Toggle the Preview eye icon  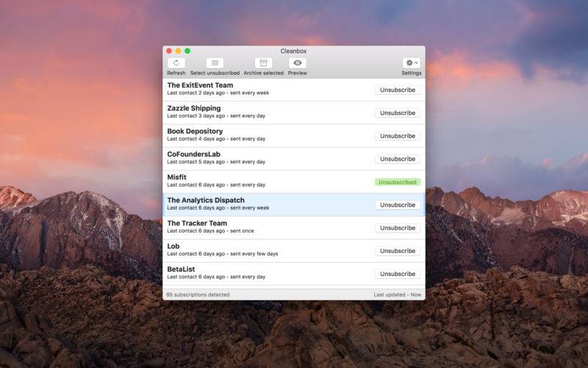(298, 63)
